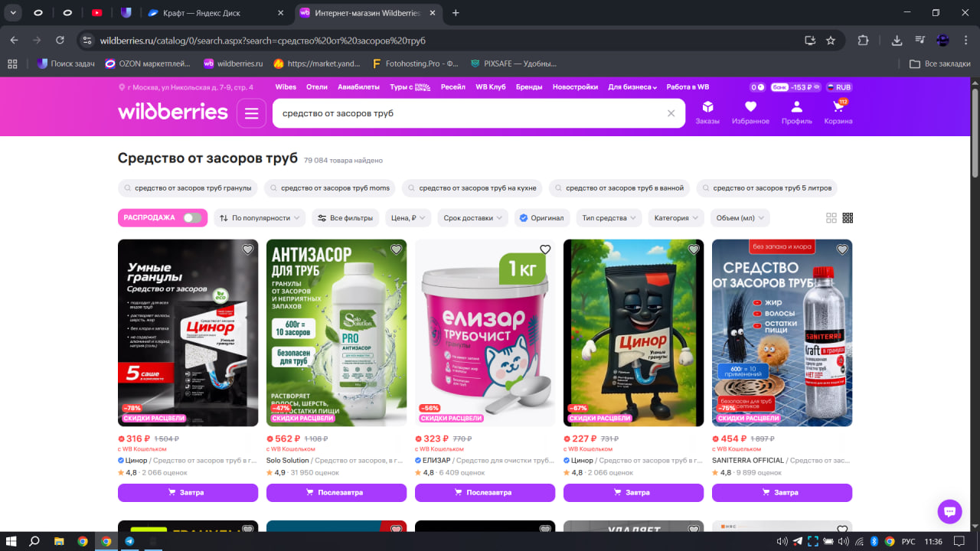Open WB Клуб in the top menu
Screen dimensions: 980x551
click(x=491, y=87)
